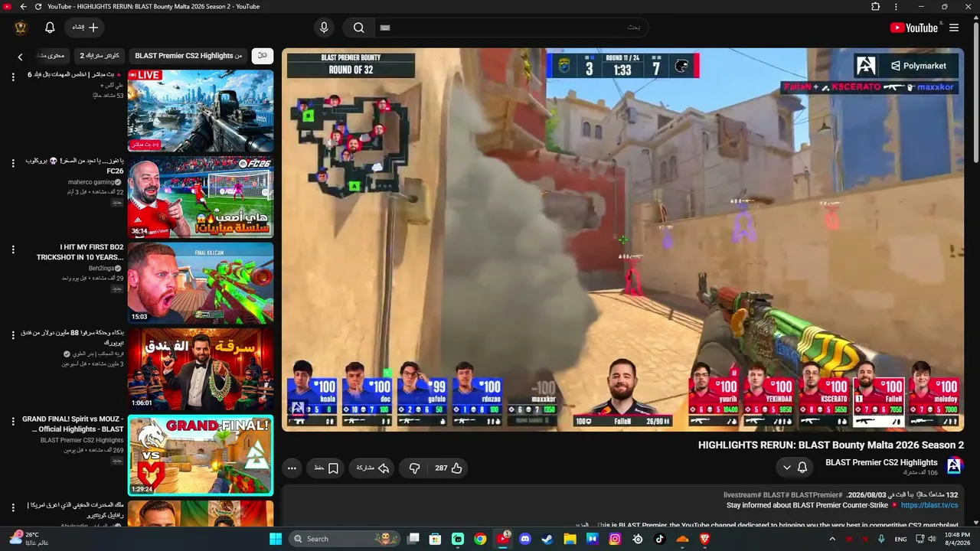Open SoundCloud from the taskbar

(x=682, y=539)
